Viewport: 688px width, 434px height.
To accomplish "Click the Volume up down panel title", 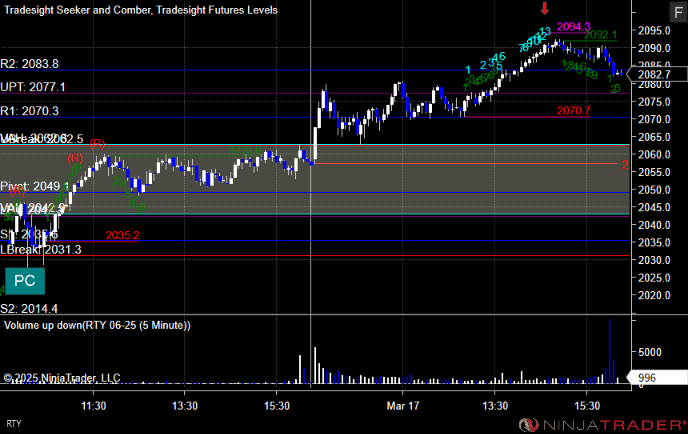I will (x=97, y=325).
